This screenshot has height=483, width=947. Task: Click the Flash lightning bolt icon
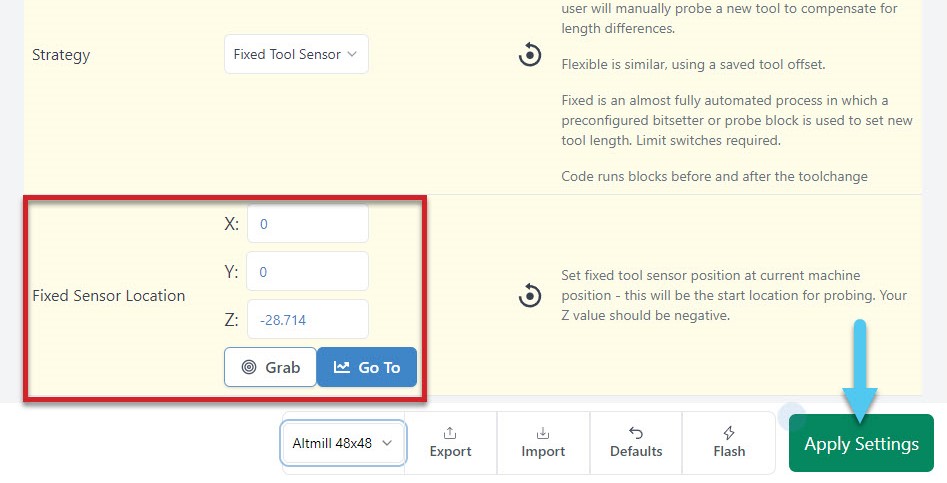[x=729, y=432]
